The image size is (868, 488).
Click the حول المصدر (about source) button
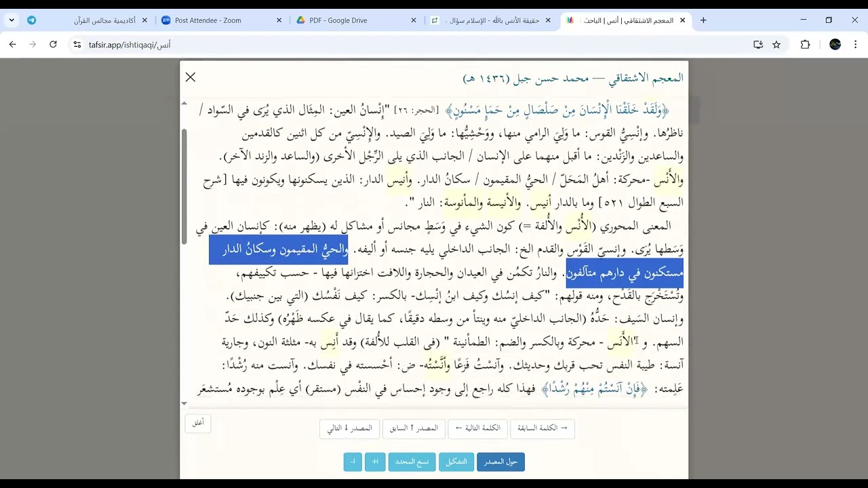coord(500,462)
